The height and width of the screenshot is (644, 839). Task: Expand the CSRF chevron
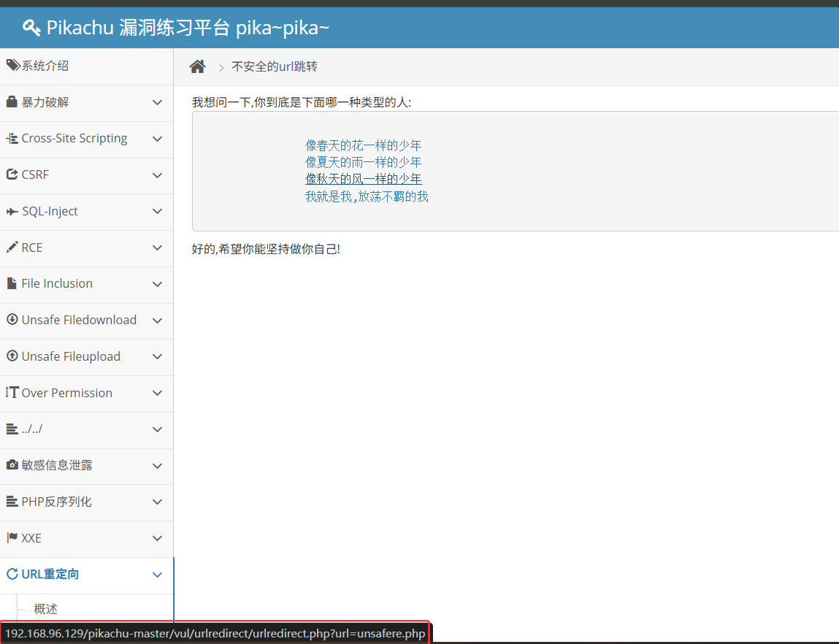tap(157, 175)
